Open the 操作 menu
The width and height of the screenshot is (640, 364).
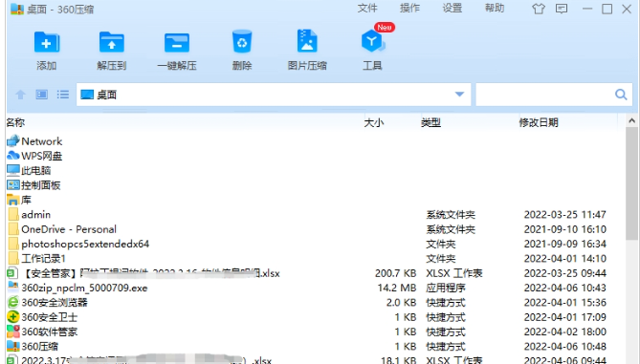click(409, 9)
